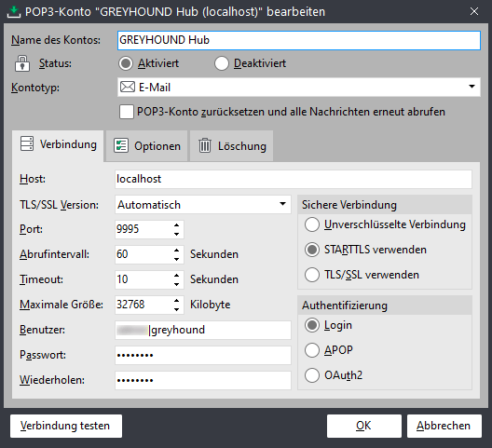
Task: Click the TLS/SSL Version label
Action: point(59,205)
